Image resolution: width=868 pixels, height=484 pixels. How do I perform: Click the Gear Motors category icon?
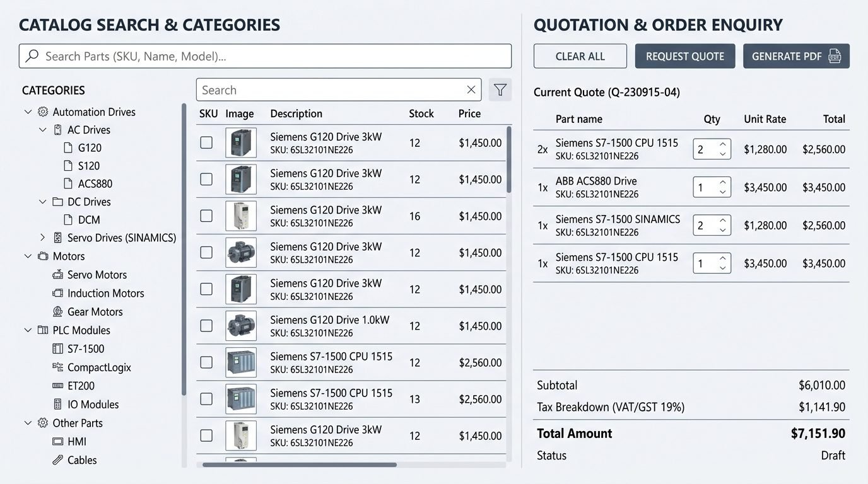[58, 311]
